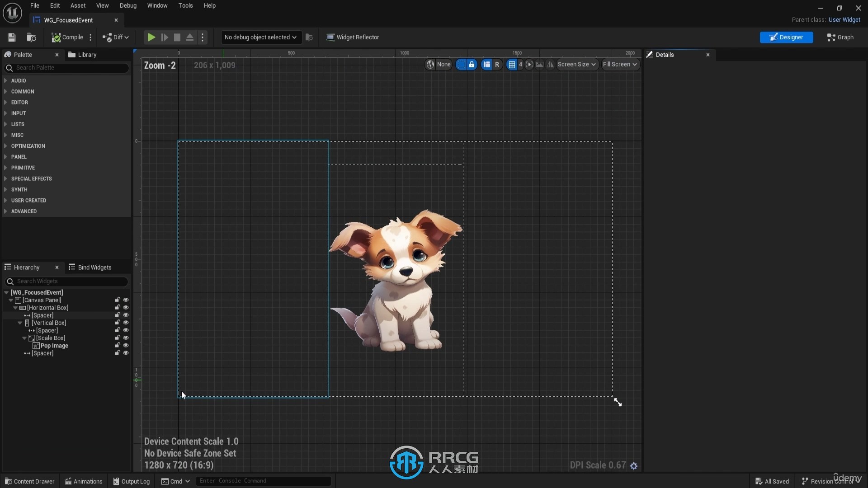Switch to the Bind Widgets tab

[x=90, y=267]
